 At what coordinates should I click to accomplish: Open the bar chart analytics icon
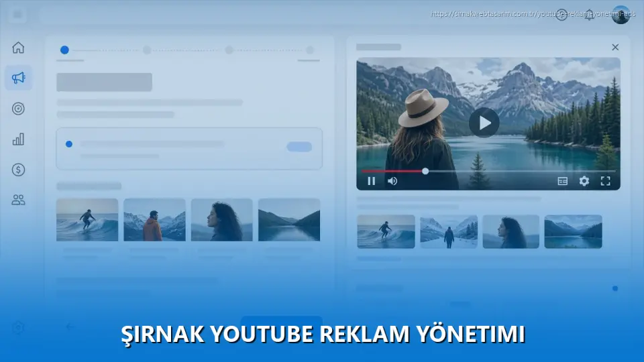pos(18,139)
